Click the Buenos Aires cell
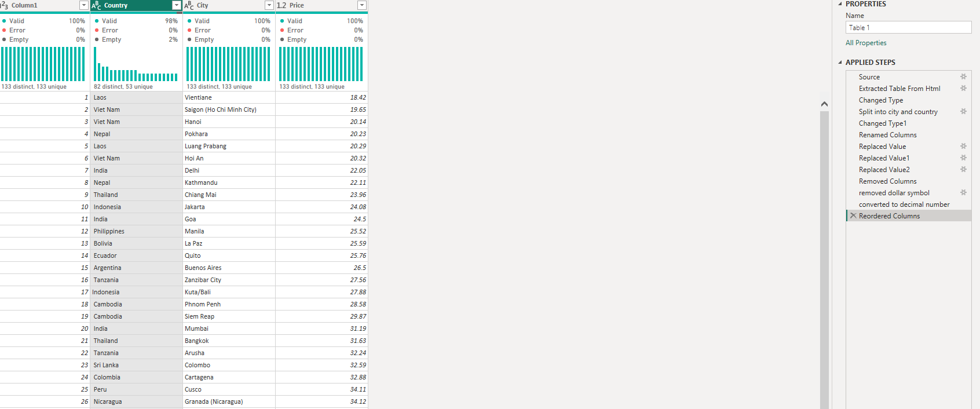Viewport: 980px width, 409px height. click(229, 268)
